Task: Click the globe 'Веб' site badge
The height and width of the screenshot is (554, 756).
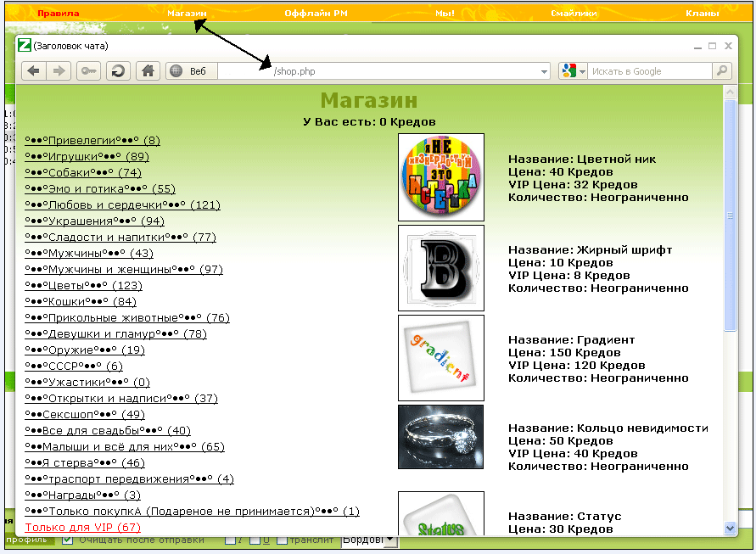Action: click(x=191, y=71)
